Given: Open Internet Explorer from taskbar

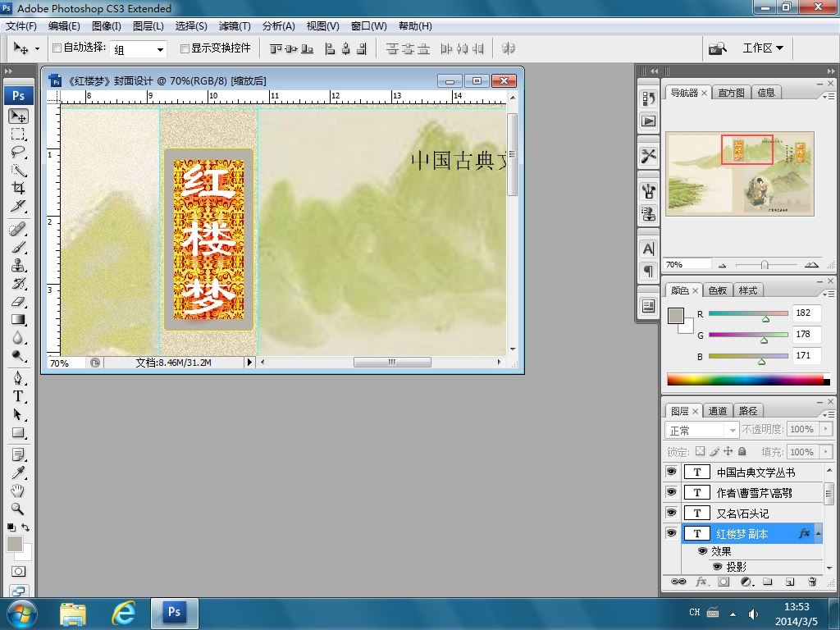Looking at the screenshot, I should tap(123, 613).
